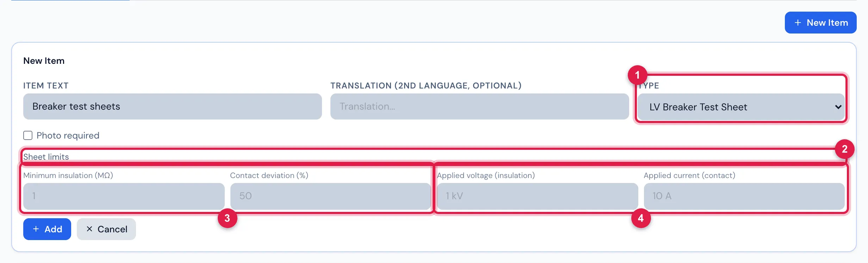Click the Photo required label text

(68, 135)
